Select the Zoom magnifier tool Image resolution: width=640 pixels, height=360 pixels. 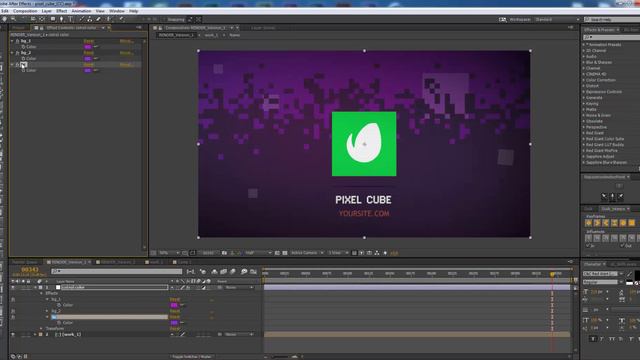[13, 19]
